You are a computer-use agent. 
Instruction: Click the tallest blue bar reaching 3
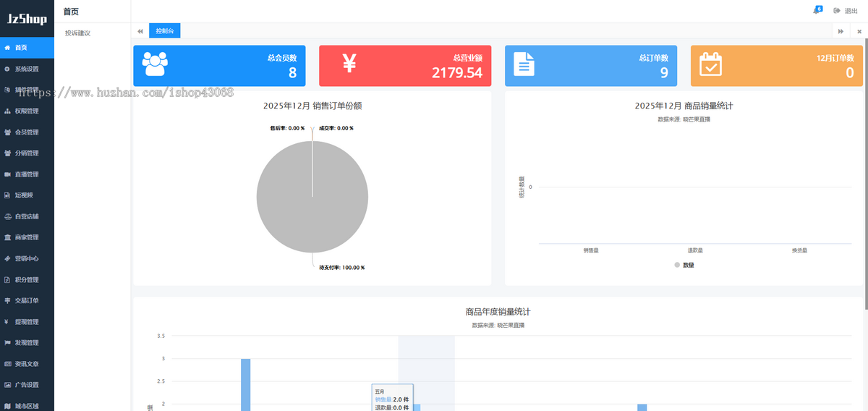click(246, 384)
